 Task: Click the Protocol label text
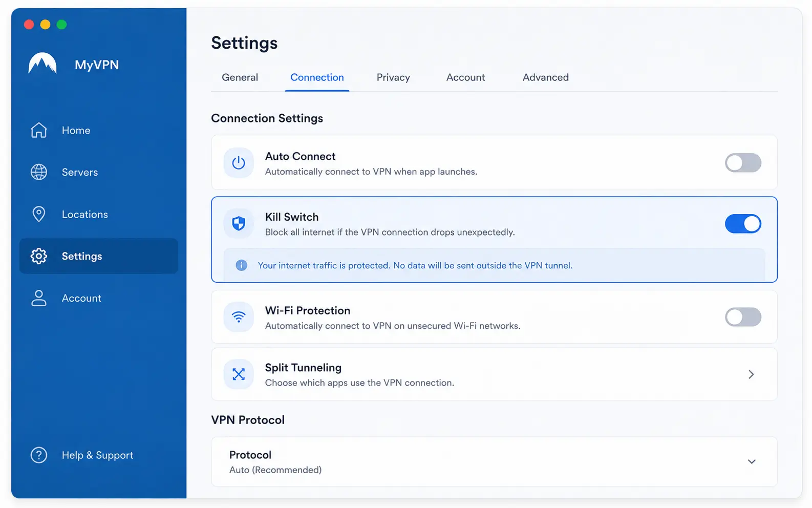click(x=250, y=455)
